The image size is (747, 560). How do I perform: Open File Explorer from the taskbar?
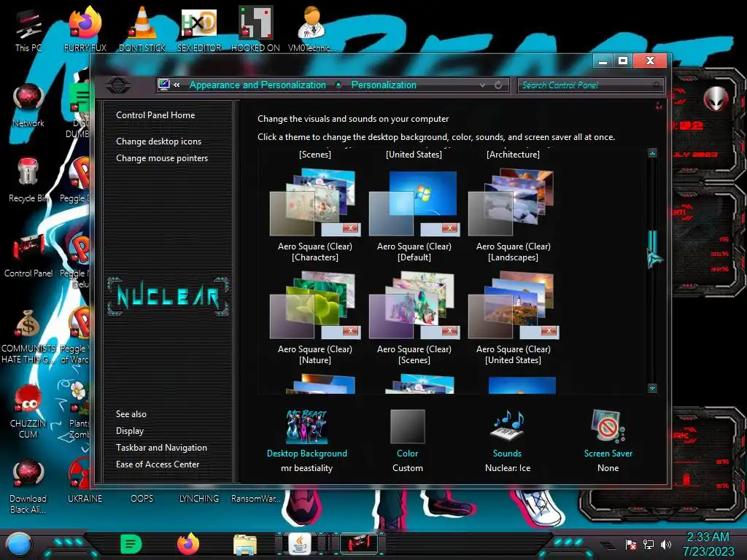245,544
